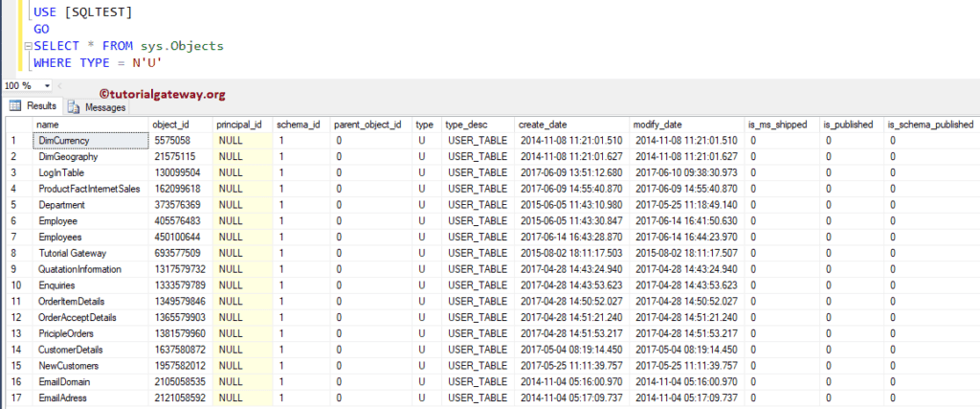Viewport: 980px width, 409px height.
Task: Click object_id value 1317579732
Action: point(181,269)
